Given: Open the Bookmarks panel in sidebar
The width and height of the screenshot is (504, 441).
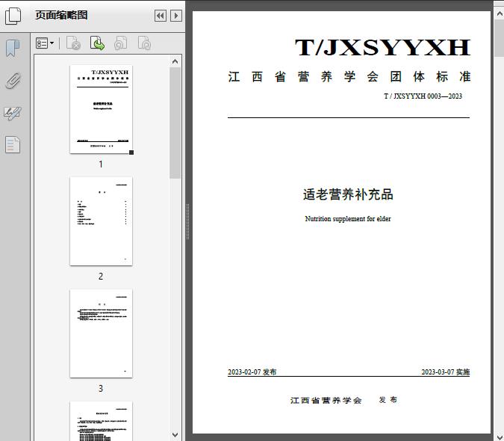Looking at the screenshot, I should pos(13,49).
